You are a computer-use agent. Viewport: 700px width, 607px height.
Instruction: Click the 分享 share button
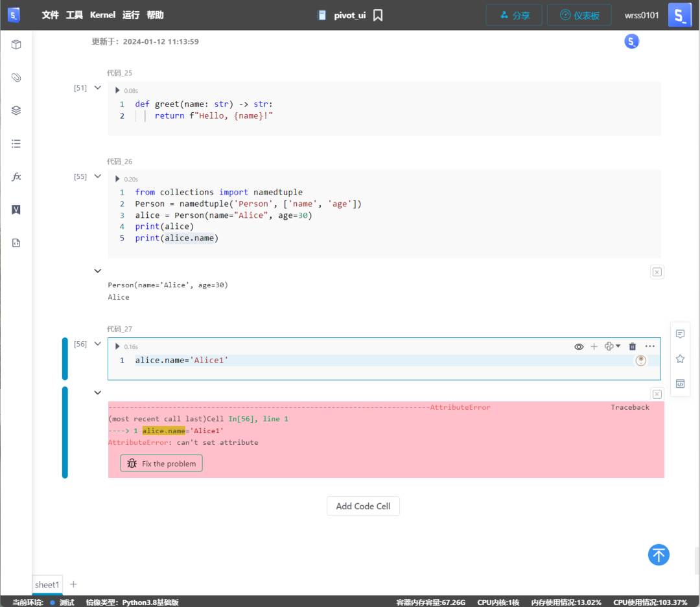click(x=514, y=15)
